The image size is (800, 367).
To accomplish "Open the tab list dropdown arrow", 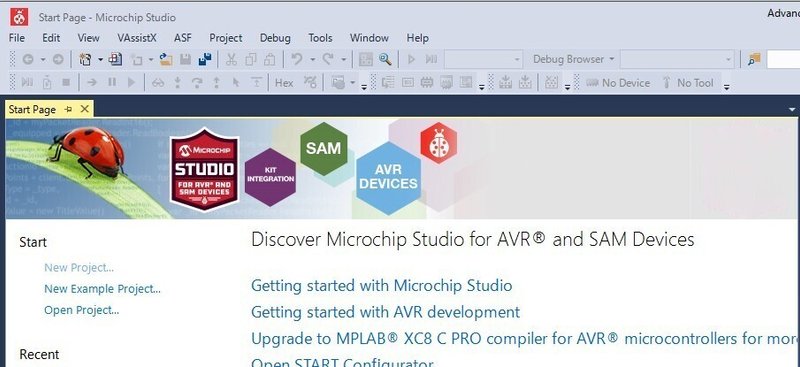I will point(792,109).
